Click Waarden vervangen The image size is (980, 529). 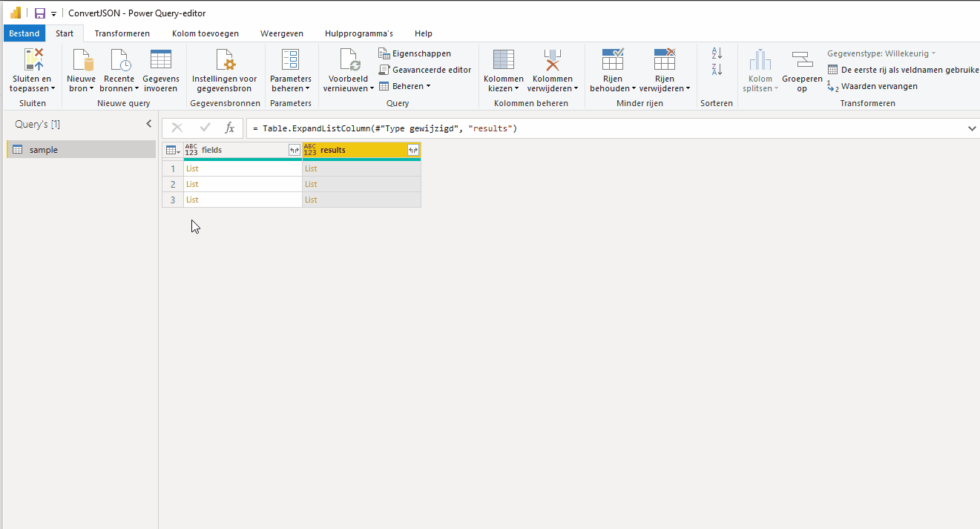pyautogui.click(x=872, y=86)
